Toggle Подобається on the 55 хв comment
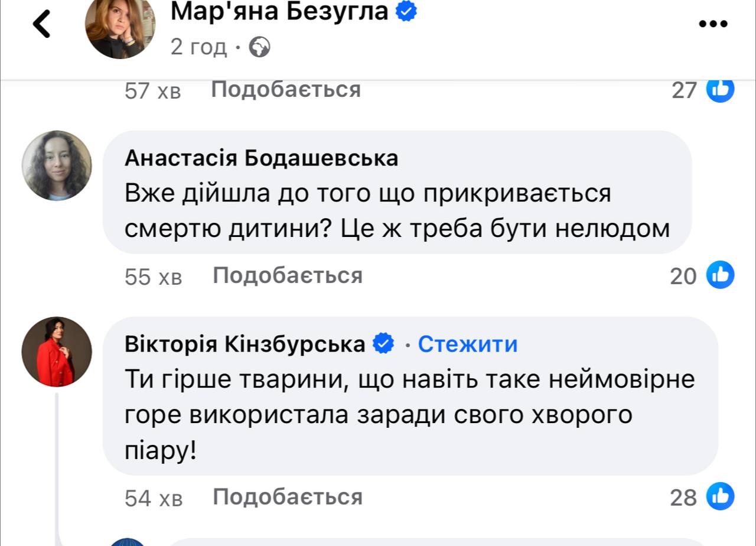The width and height of the screenshot is (756, 546). coord(287,275)
